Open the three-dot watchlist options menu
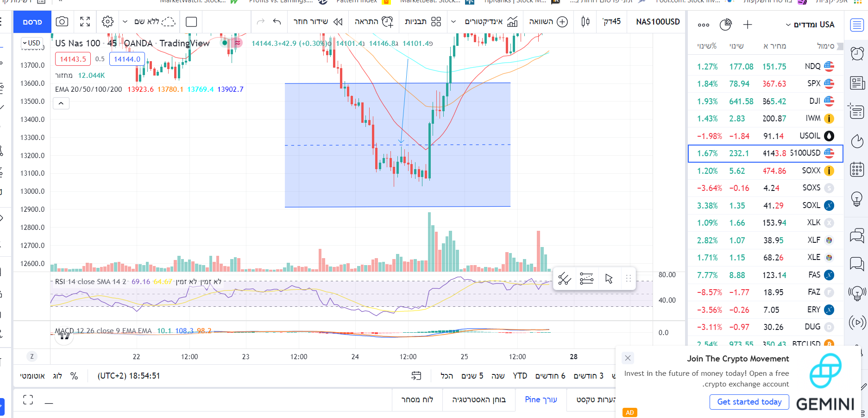The height and width of the screenshot is (418, 868). point(704,25)
